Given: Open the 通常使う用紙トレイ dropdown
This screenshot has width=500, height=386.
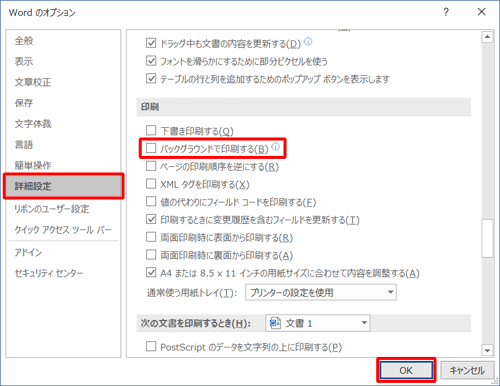Looking at the screenshot, I should [321, 292].
